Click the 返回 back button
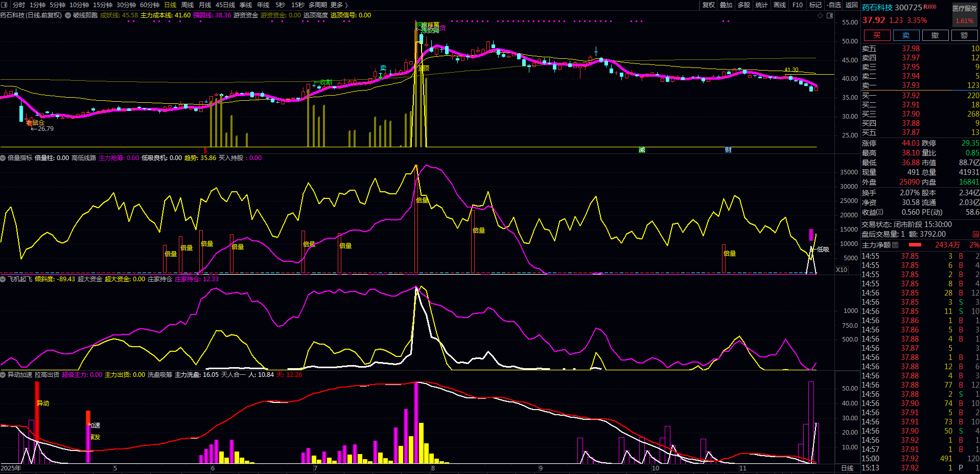The height and width of the screenshot is (474, 980). pyautogui.click(x=852, y=5)
